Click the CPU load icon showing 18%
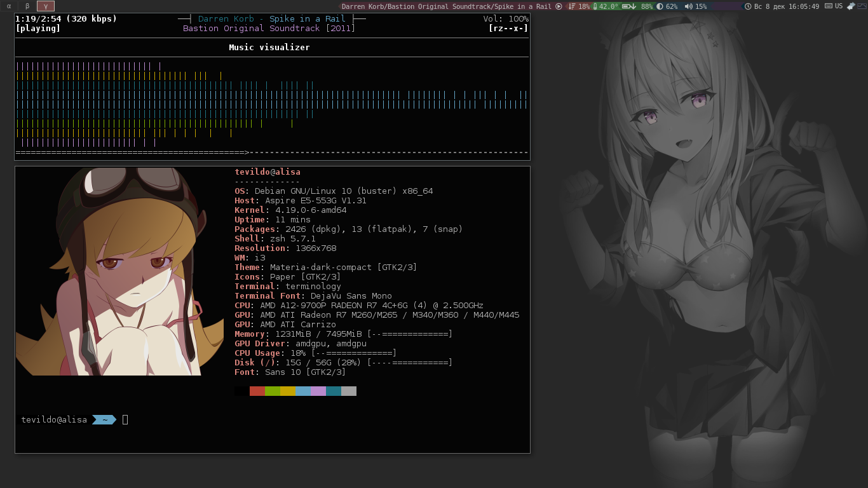Image resolution: width=868 pixels, height=488 pixels. click(x=572, y=6)
